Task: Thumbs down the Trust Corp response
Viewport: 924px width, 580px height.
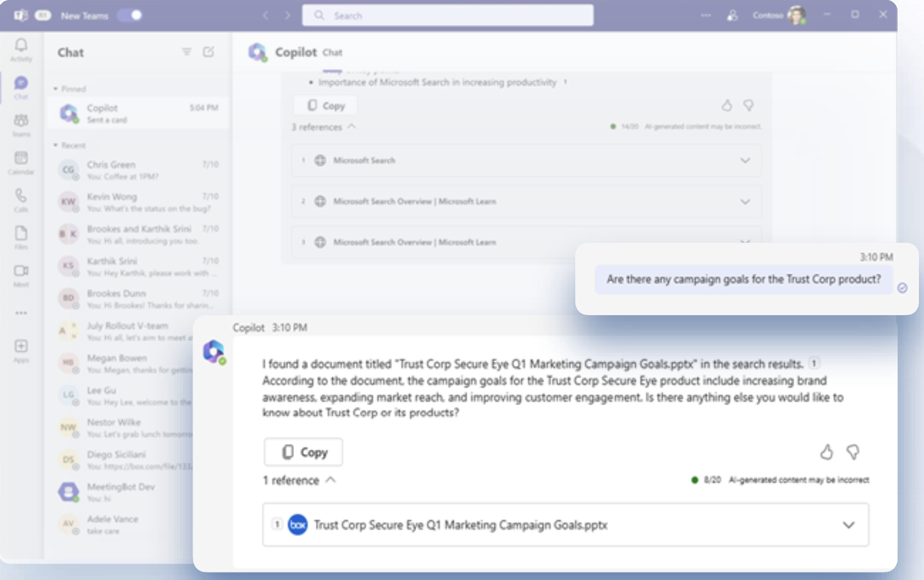Action: pyautogui.click(x=853, y=452)
